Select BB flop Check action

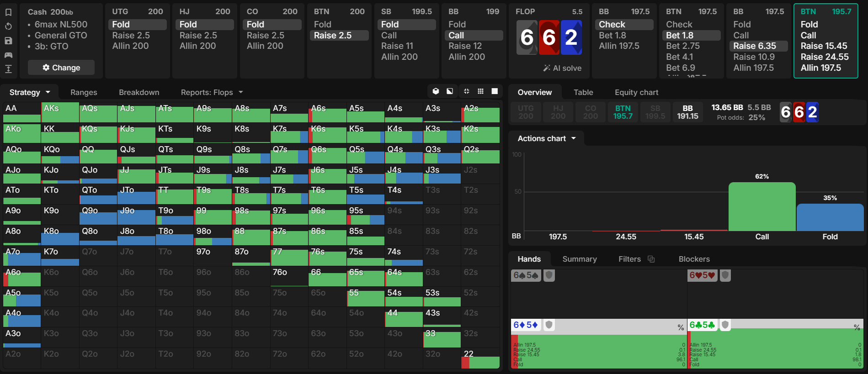point(624,24)
